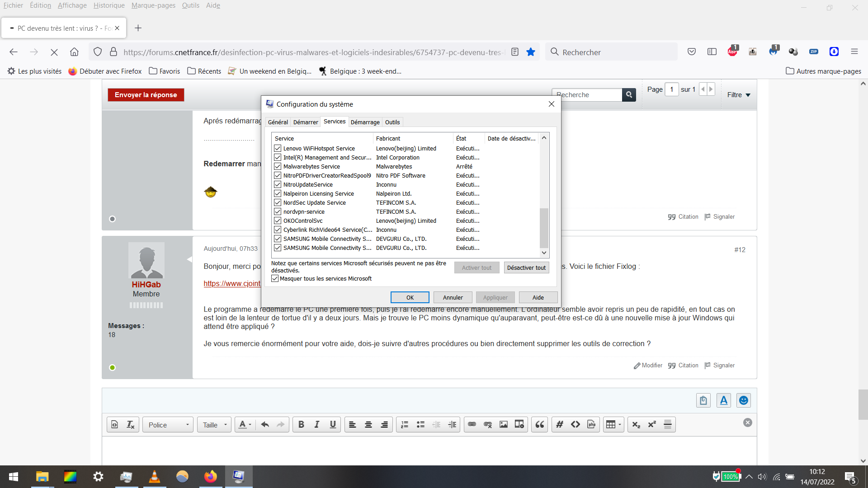Image resolution: width=868 pixels, height=488 pixels.
Task: Insert a hyperlink in editor
Action: tap(472, 425)
